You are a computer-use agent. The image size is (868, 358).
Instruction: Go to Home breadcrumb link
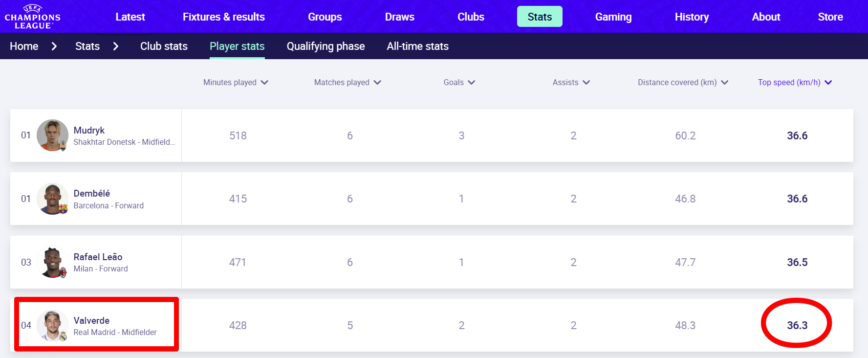pyautogui.click(x=24, y=46)
